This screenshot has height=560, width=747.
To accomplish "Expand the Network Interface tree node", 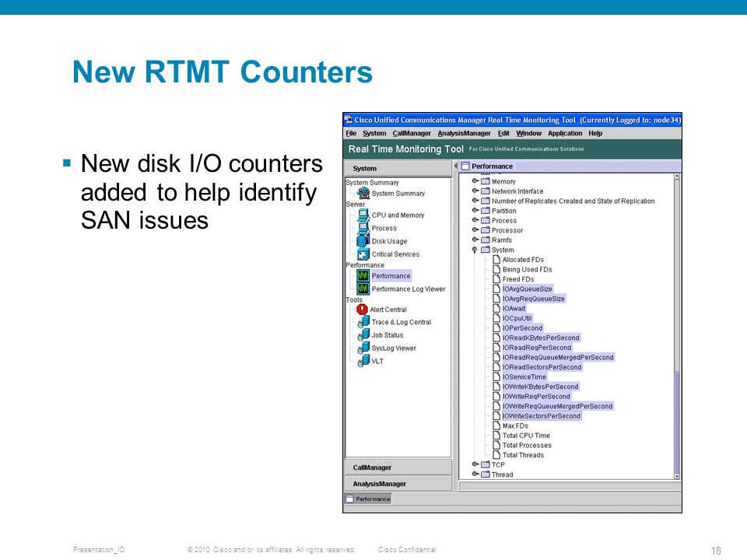I will [x=475, y=191].
